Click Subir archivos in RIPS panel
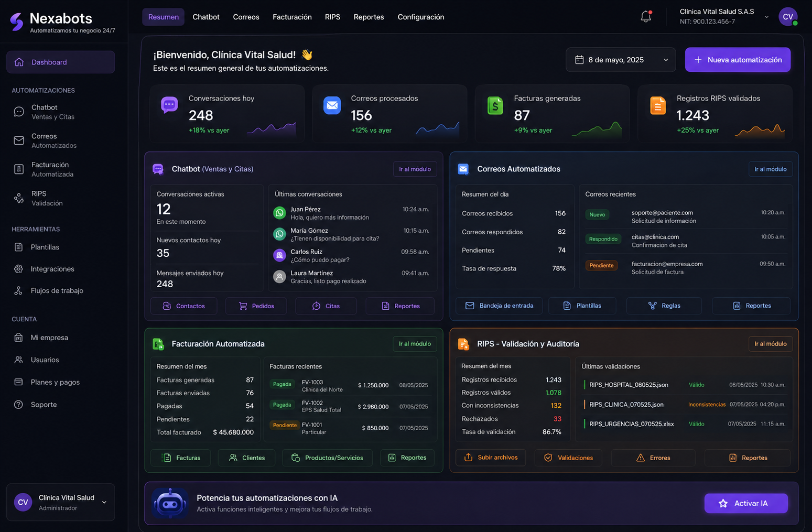 491,458
